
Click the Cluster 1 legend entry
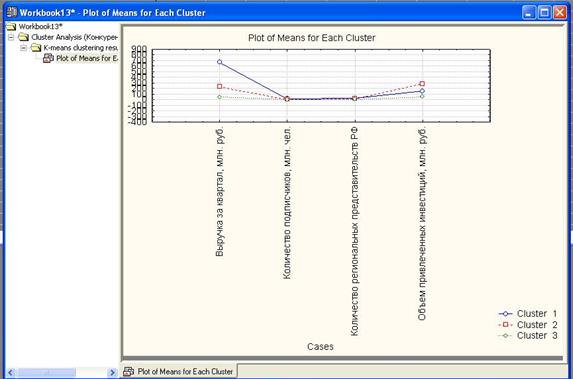528,314
